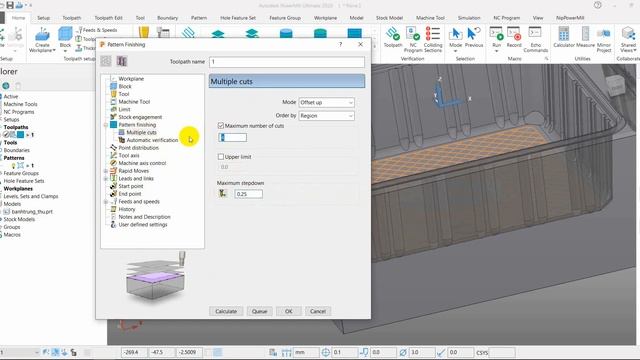Open Shared Views
The height and width of the screenshot is (360, 640).
pos(628,39)
